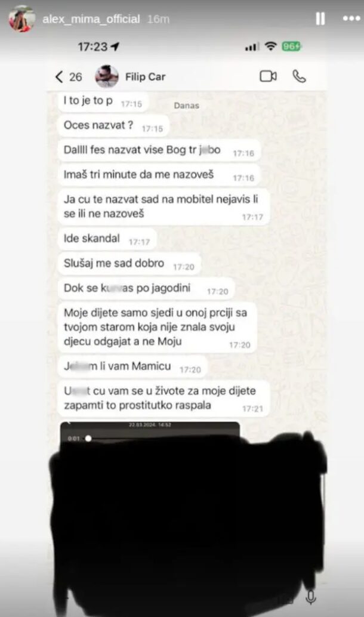
Task: Go back using the chevron beside 26
Action: (59, 77)
